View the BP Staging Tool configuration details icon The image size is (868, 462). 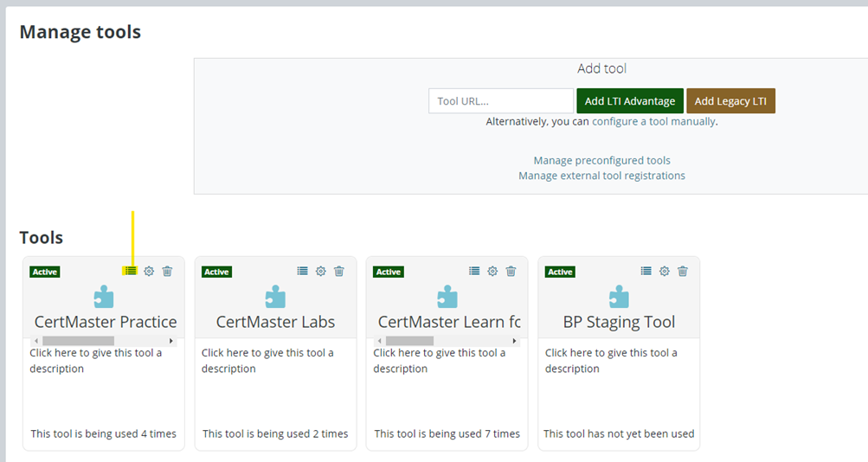tap(646, 271)
